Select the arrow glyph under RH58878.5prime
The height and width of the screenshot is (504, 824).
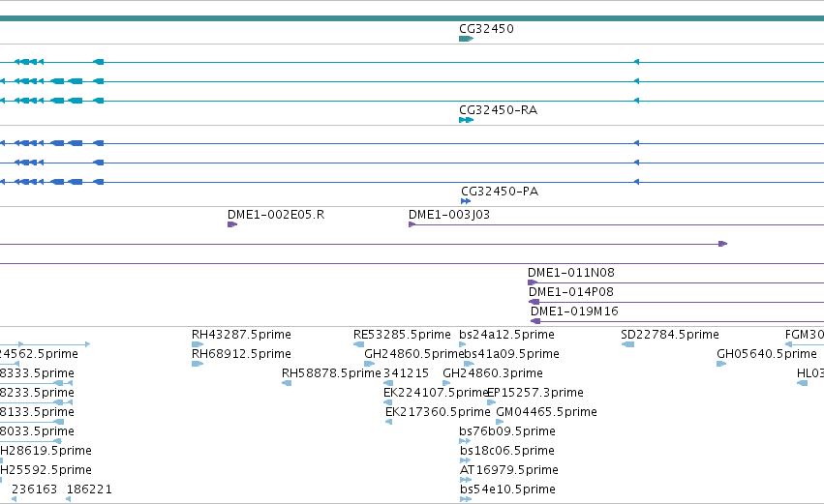287,383
